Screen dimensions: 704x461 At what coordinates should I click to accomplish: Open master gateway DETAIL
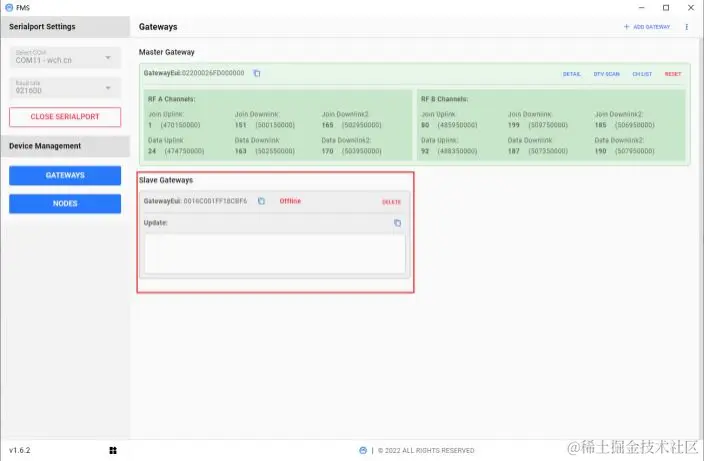coord(572,74)
